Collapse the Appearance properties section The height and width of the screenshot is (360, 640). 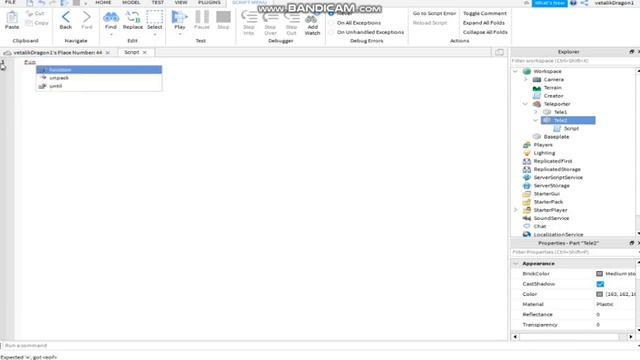point(516,264)
